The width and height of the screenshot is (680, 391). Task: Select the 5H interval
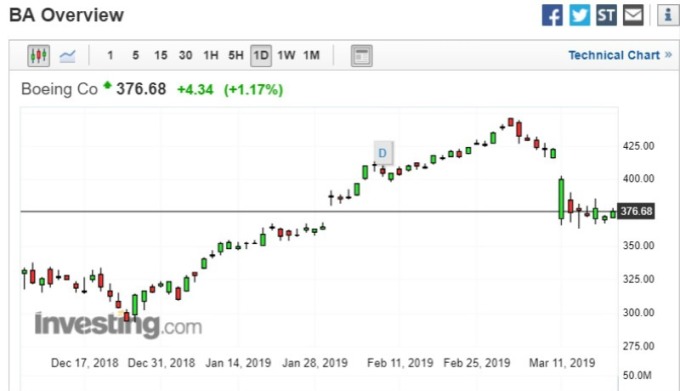tap(236, 55)
